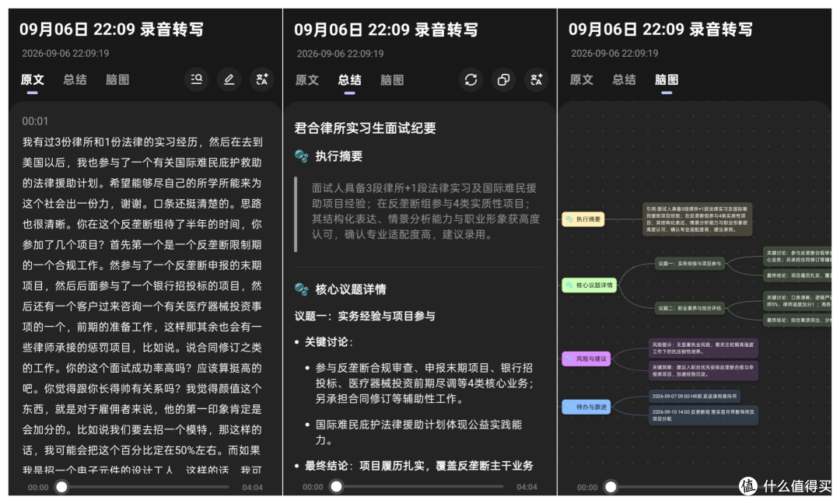
Task: Click the 议题二：职业素养与综合评估 mind-map node
Action: [689, 308]
